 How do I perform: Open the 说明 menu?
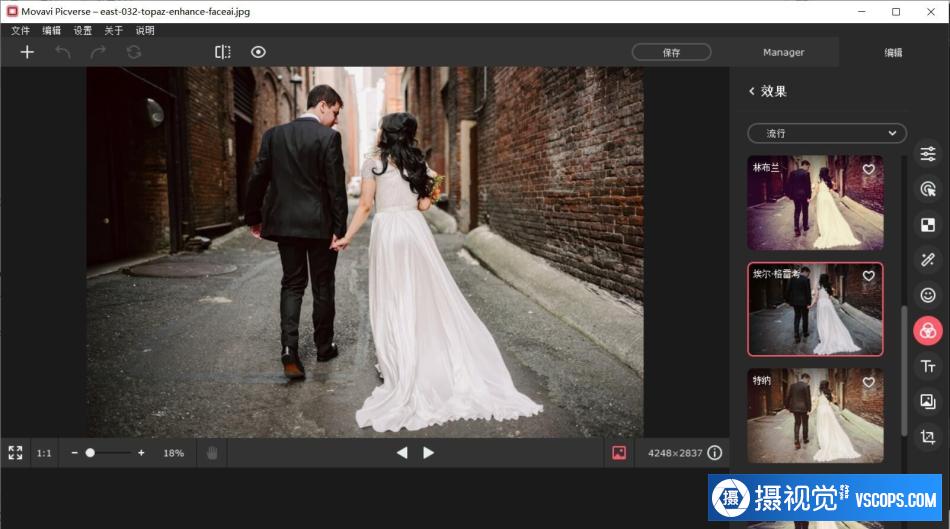pos(145,30)
